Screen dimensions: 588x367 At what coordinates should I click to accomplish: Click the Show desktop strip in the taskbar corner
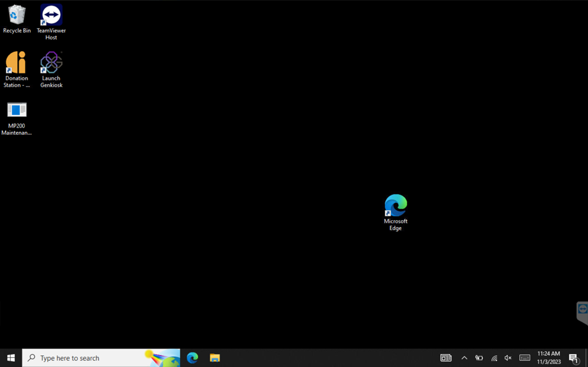tap(586, 358)
